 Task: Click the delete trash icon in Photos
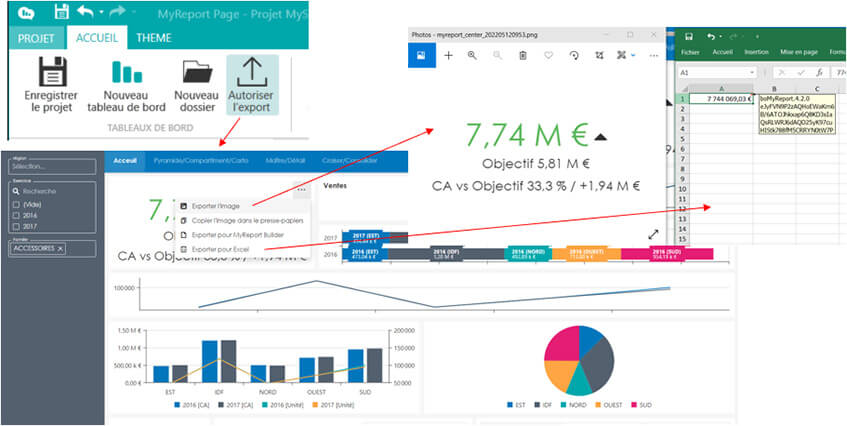[x=523, y=55]
